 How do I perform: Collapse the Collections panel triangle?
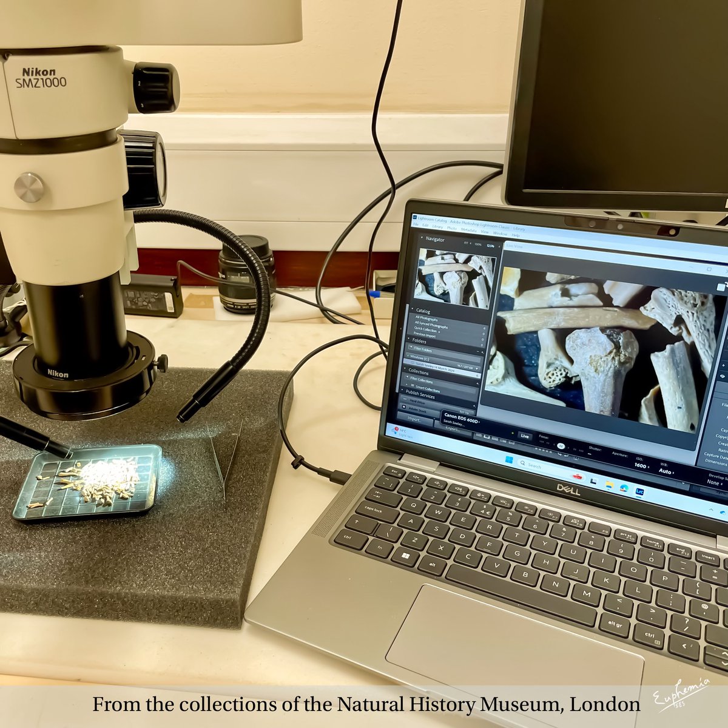(405, 368)
